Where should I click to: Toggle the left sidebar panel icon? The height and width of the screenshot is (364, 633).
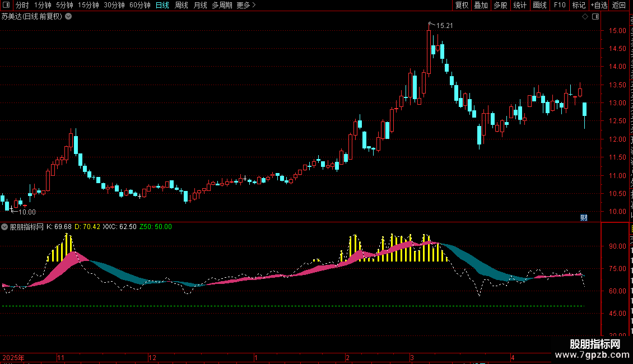coord(6,5)
